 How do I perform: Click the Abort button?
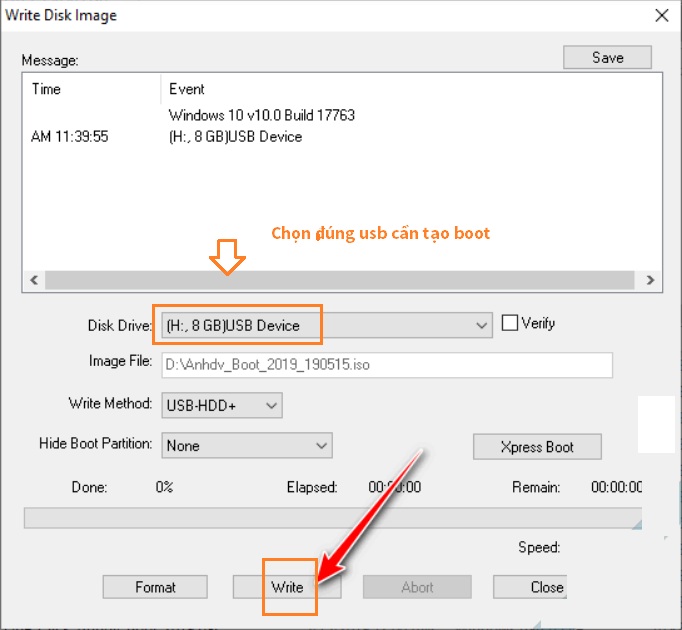417,587
